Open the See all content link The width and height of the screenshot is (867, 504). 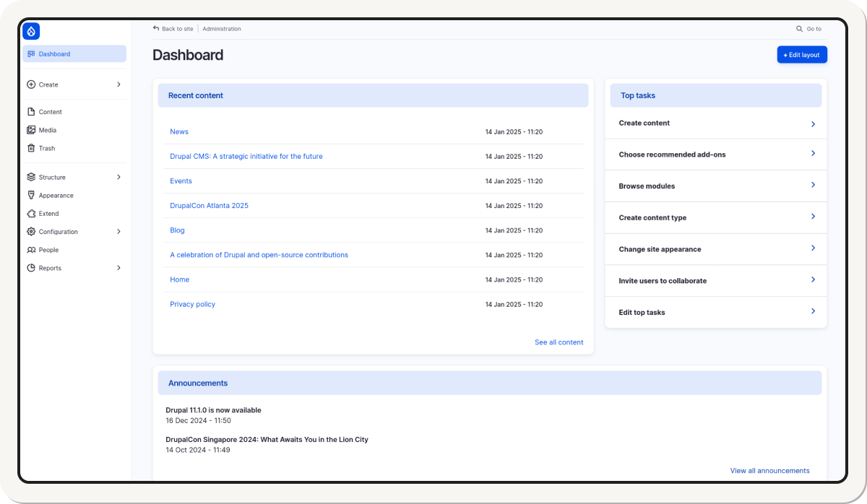(558, 342)
